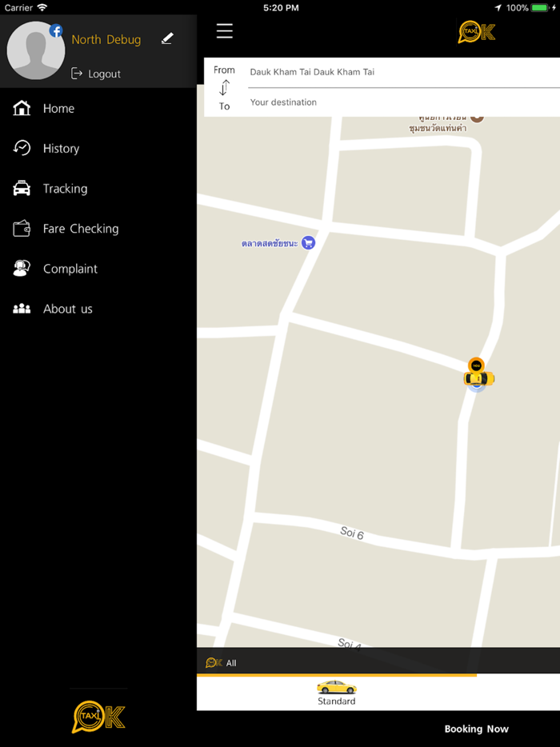Select the Standard taxi type
Image resolution: width=560 pixels, height=747 pixels.
pyautogui.click(x=336, y=693)
